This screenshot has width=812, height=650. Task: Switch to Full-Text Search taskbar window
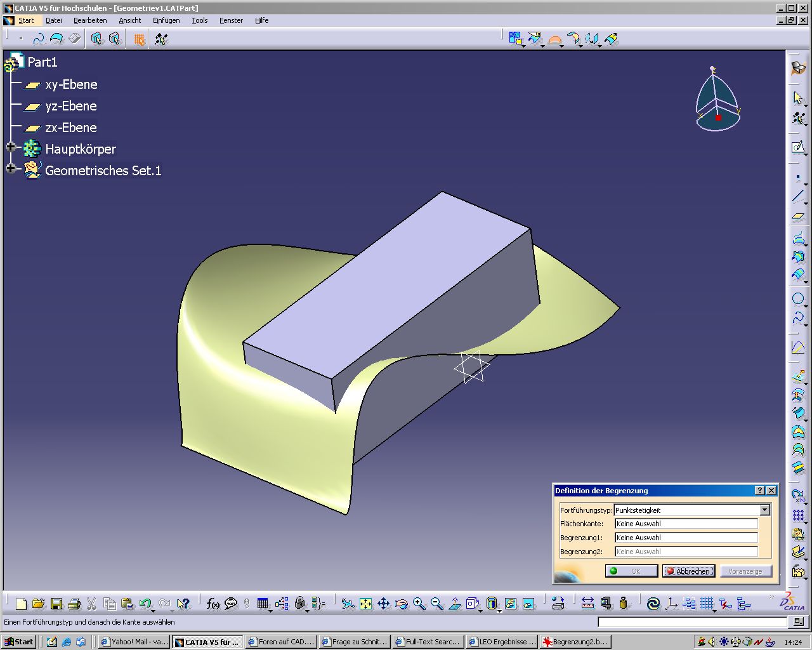(x=428, y=642)
